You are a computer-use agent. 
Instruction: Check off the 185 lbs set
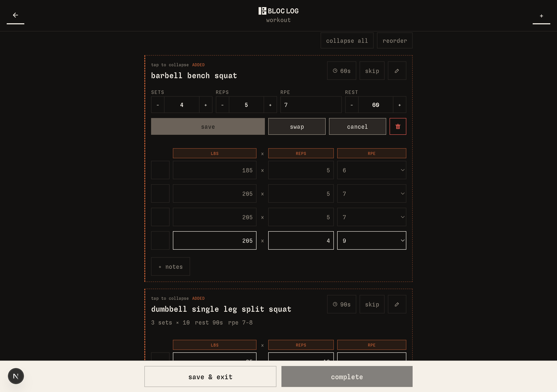(160, 170)
